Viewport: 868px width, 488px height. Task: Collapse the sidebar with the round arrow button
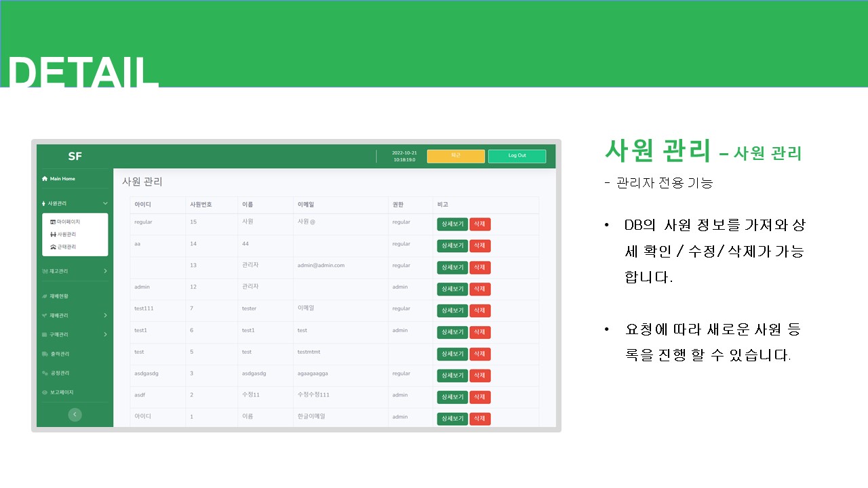tap(75, 414)
